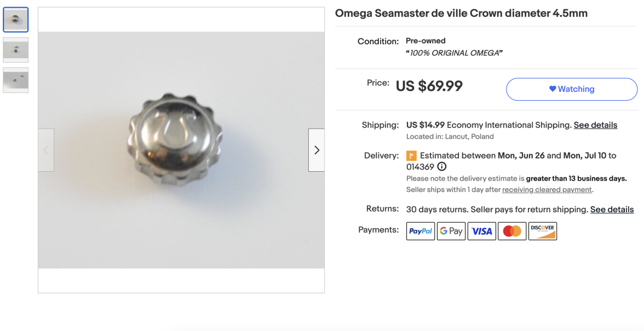
Task: Click the heart Watching button
Action: click(x=571, y=89)
